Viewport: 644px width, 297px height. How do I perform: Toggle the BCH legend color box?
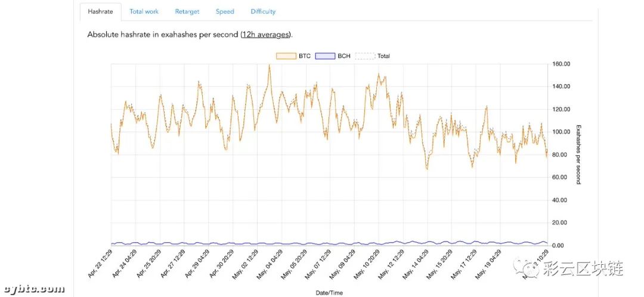[325, 56]
